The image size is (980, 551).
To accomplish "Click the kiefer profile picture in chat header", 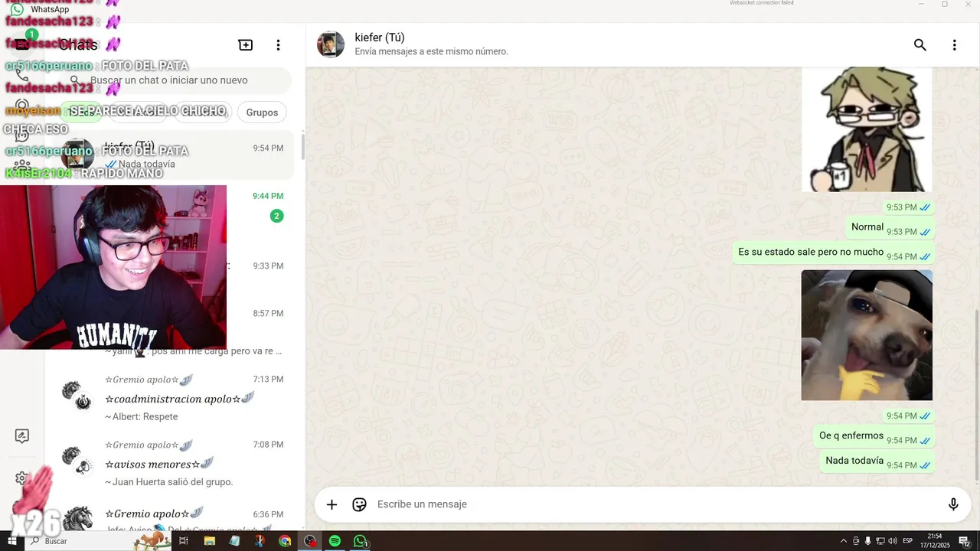I will [331, 44].
